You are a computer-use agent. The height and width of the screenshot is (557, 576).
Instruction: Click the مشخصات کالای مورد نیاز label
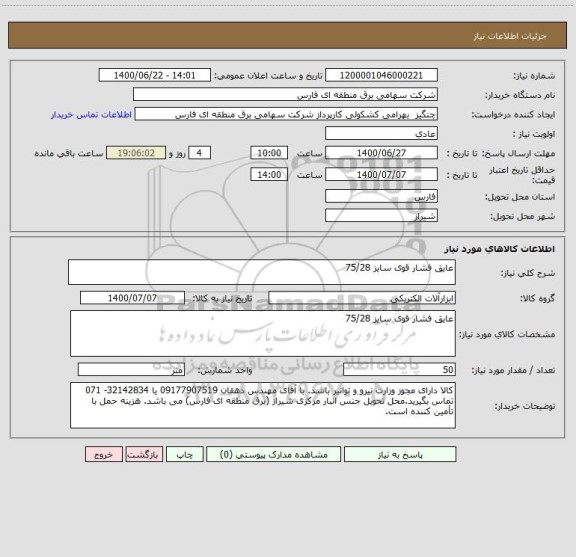point(507,334)
